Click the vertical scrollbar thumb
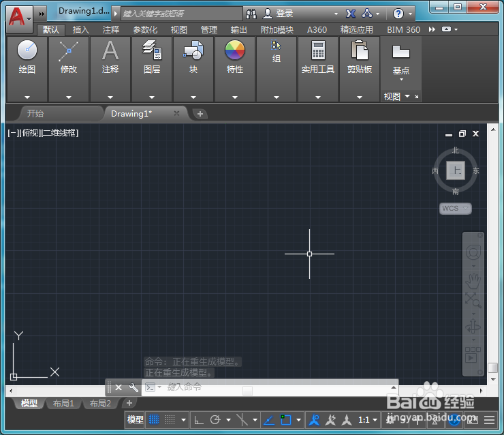 click(492, 367)
